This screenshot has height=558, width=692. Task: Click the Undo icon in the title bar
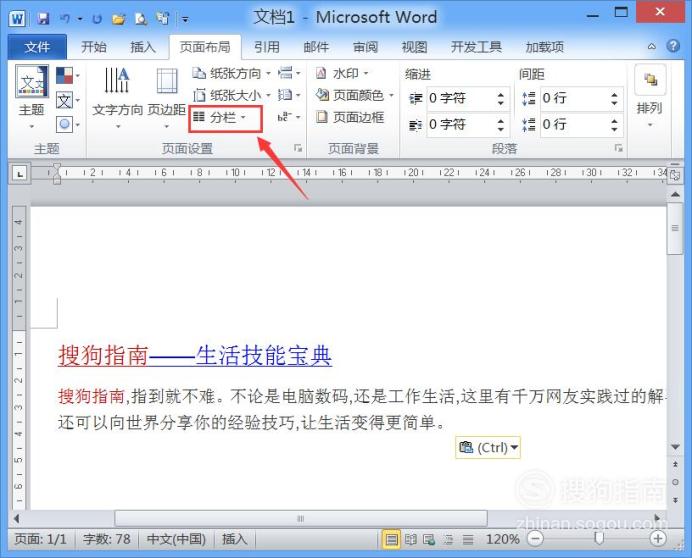coord(65,19)
